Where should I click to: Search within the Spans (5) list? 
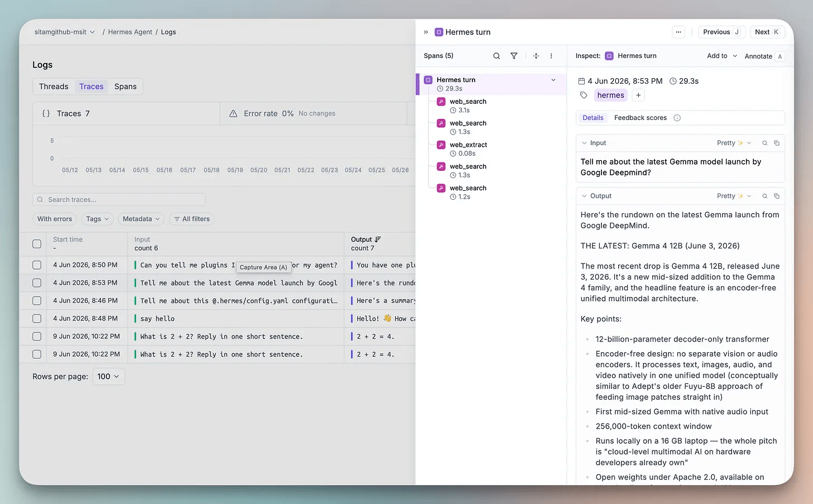(x=496, y=56)
